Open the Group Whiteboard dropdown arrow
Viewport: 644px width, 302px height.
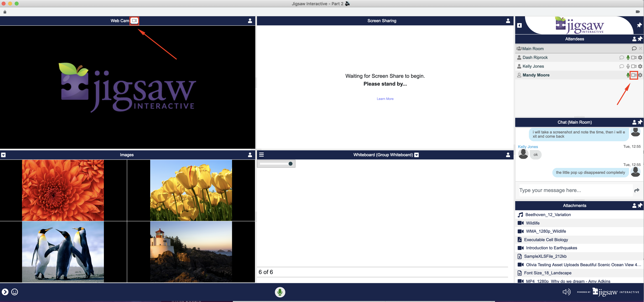pyautogui.click(x=417, y=155)
